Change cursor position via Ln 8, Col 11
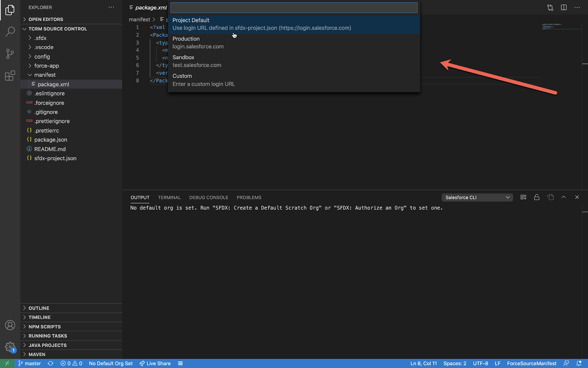This screenshot has height=368, width=588. (x=424, y=363)
